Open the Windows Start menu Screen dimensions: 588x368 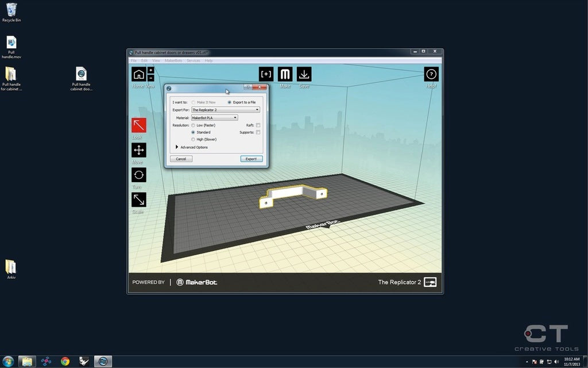(7, 361)
